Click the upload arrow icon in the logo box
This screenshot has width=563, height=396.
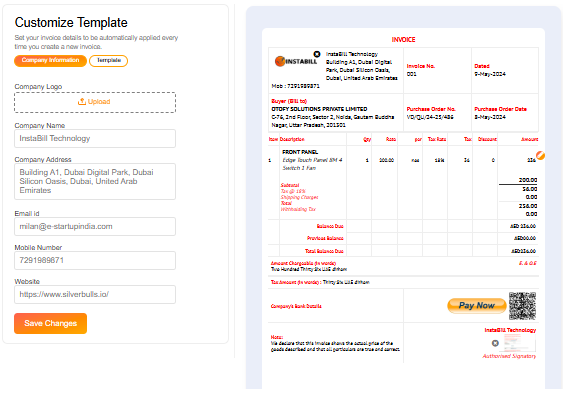[x=82, y=102]
